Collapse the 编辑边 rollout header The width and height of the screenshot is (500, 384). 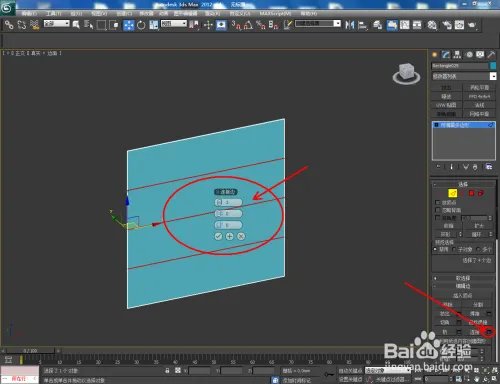click(463, 286)
